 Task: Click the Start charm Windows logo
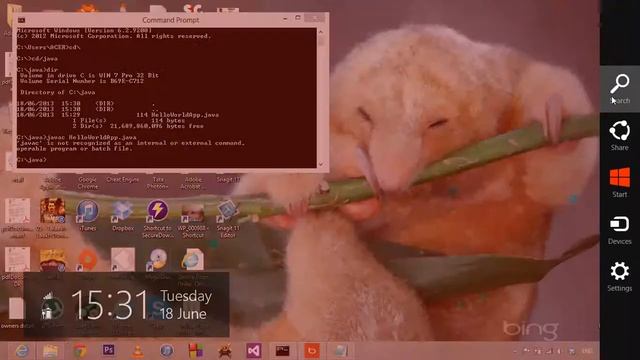(620, 178)
